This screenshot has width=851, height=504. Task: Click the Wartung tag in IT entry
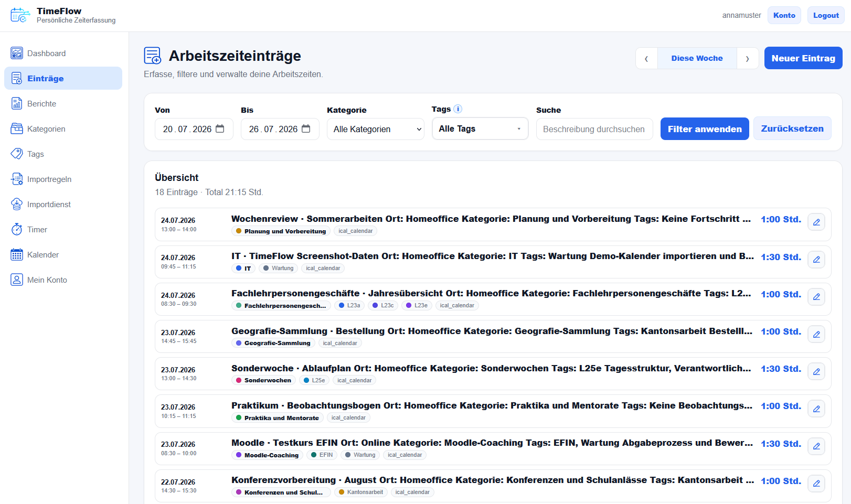pos(278,269)
